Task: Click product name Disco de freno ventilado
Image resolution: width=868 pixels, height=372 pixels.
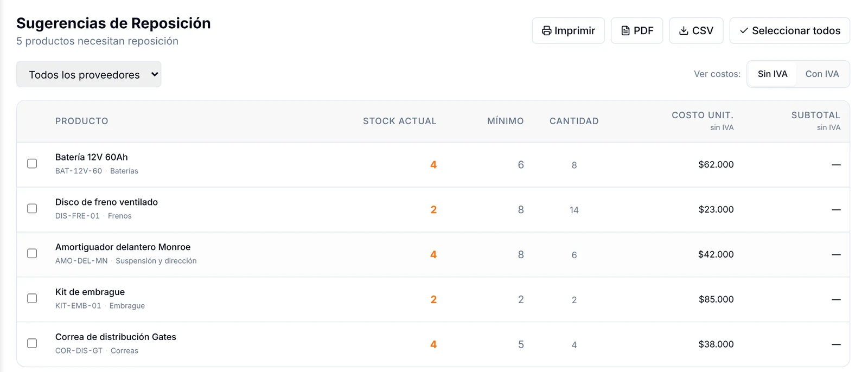Action: point(106,202)
